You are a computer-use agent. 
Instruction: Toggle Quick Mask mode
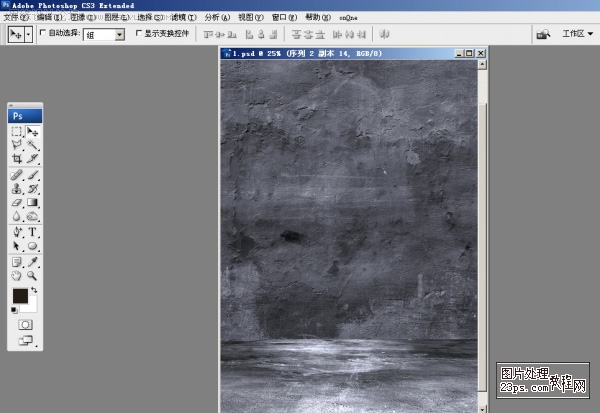pos(25,325)
